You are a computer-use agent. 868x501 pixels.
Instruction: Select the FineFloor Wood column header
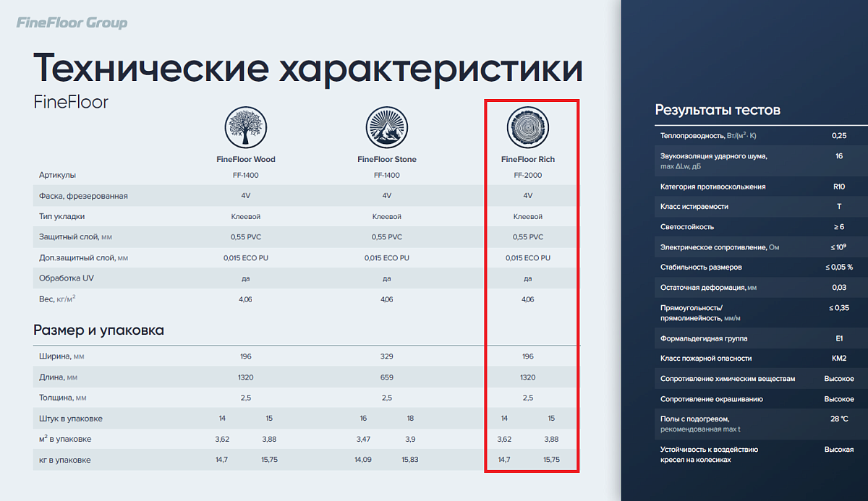click(245, 159)
